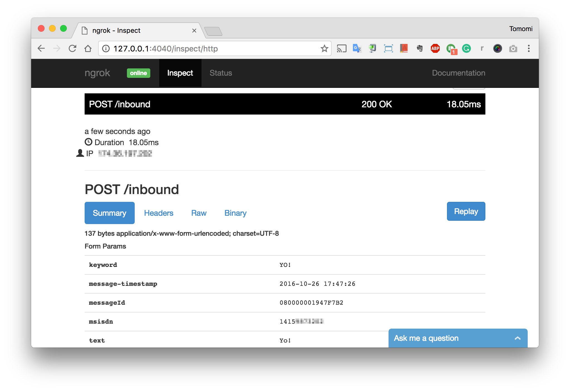Click the chat widget chevron arrow
Screen dimensions: 570x392
[517, 338]
